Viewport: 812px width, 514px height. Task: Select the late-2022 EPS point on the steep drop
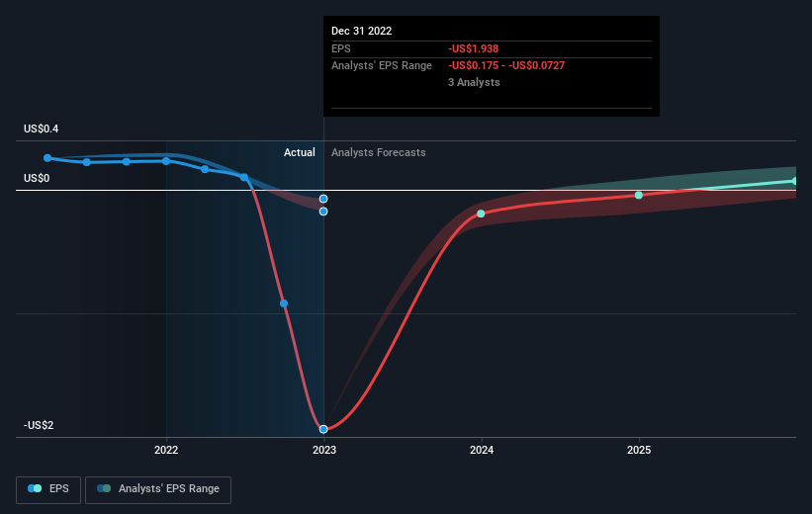[284, 303]
